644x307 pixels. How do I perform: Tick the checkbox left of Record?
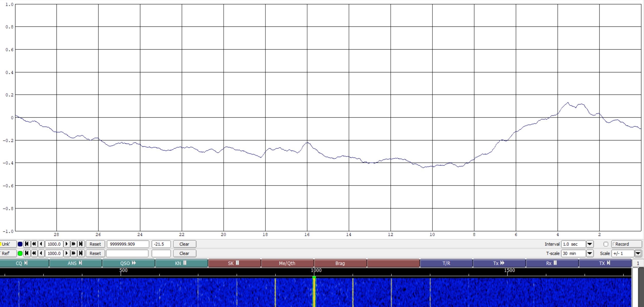click(606, 244)
